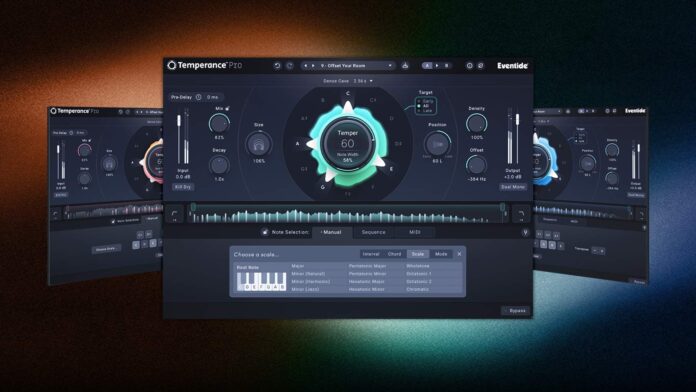Click the Eventide logo in center window
Screen dimensions: 696x392
click(512, 66)
